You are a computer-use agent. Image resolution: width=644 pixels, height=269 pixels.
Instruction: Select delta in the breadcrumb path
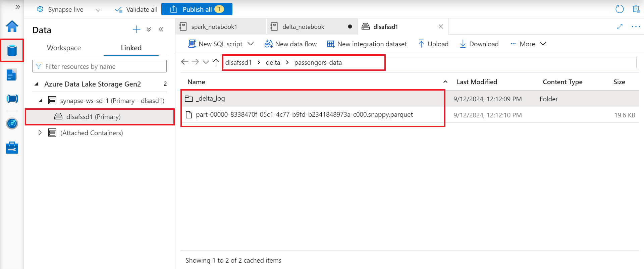[273, 62]
